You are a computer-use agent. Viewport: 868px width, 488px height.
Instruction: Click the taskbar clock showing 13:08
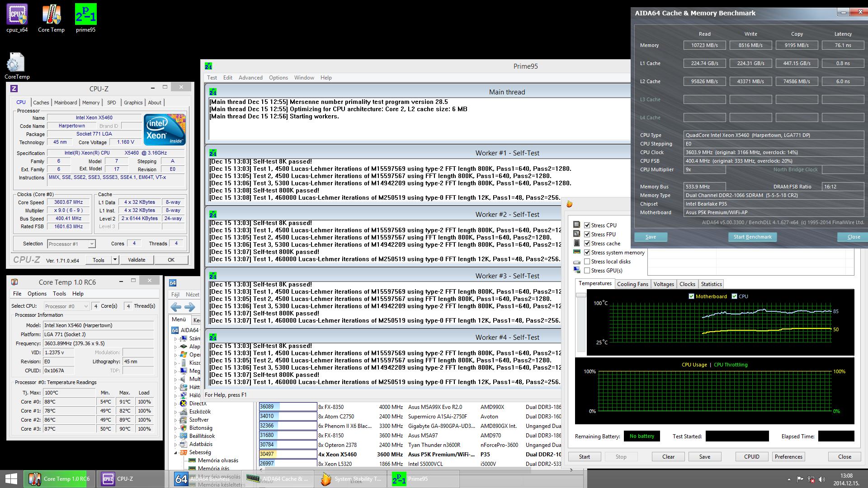pyautogui.click(x=846, y=476)
